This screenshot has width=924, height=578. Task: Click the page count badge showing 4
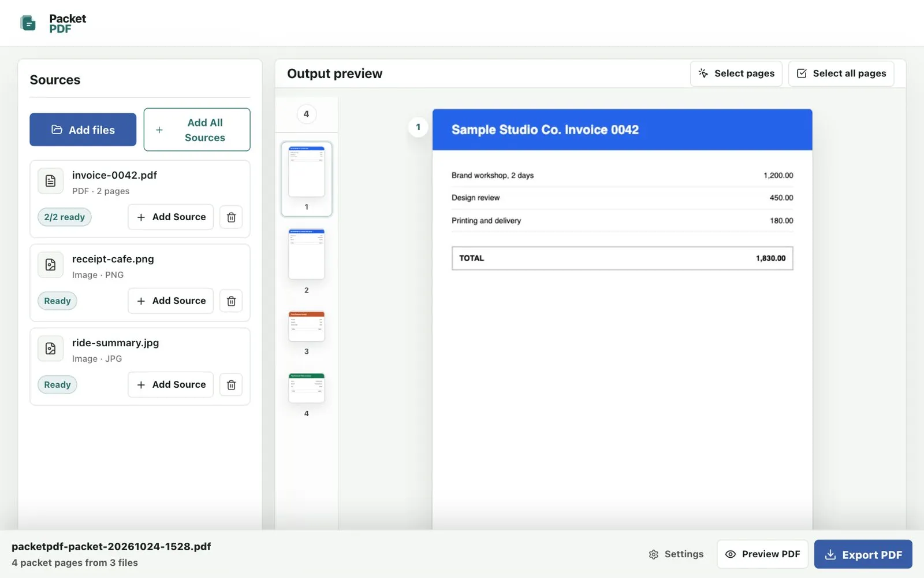pos(306,114)
